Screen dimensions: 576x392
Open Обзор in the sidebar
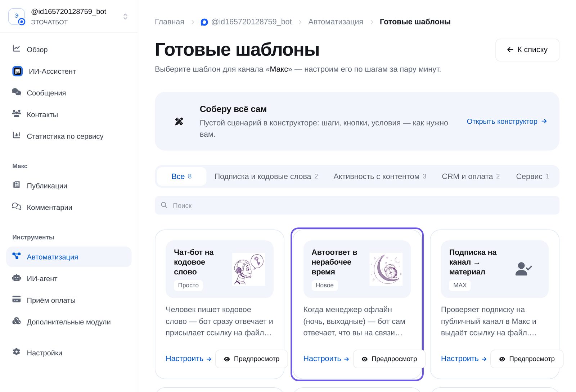(69, 49)
